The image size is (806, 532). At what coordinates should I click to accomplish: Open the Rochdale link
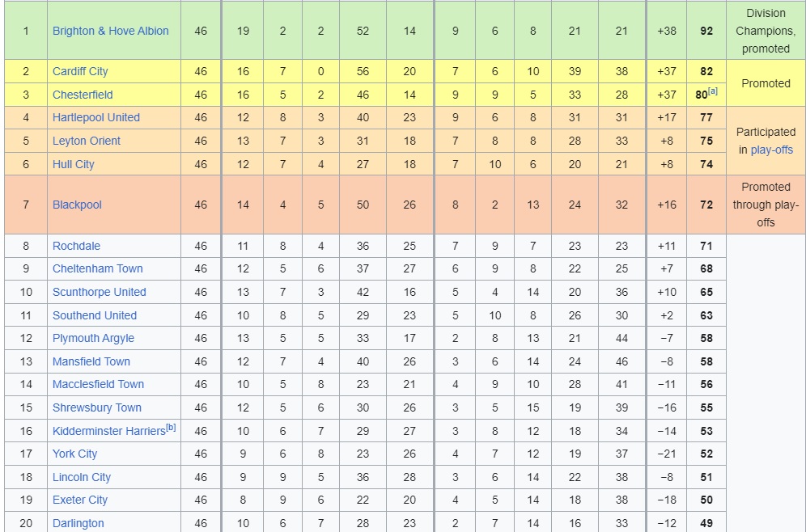(x=76, y=246)
